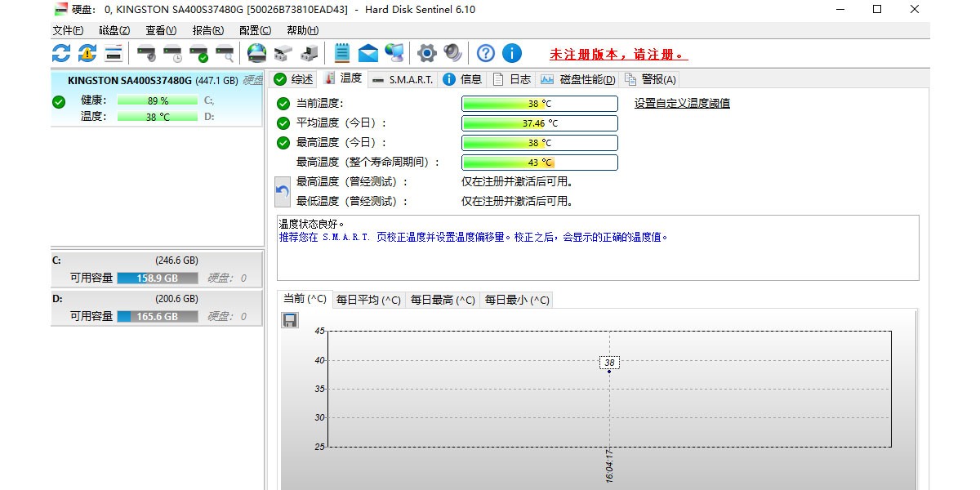
Task: Click the disk with magnifier toolbar icon
Action: click(225, 54)
